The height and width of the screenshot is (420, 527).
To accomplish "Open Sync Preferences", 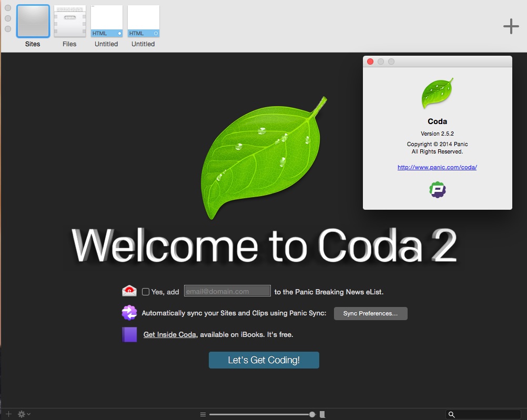I will [x=370, y=313].
